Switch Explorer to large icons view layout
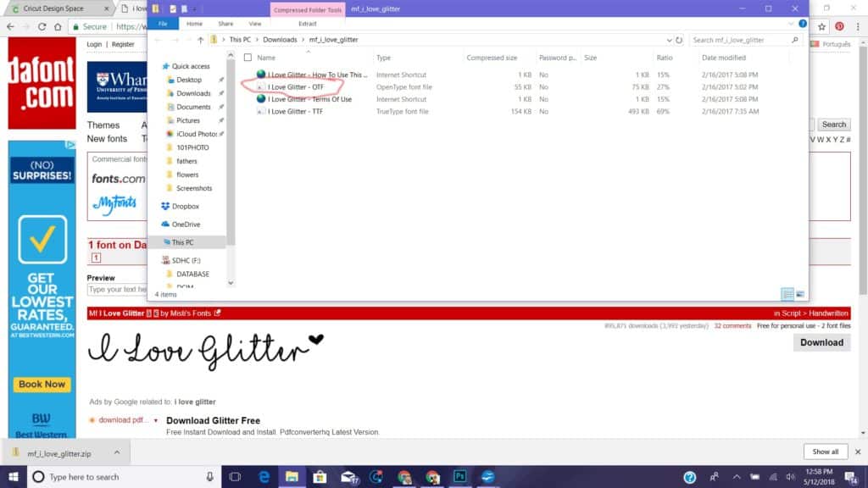The width and height of the screenshot is (868, 488). [x=800, y=294]
